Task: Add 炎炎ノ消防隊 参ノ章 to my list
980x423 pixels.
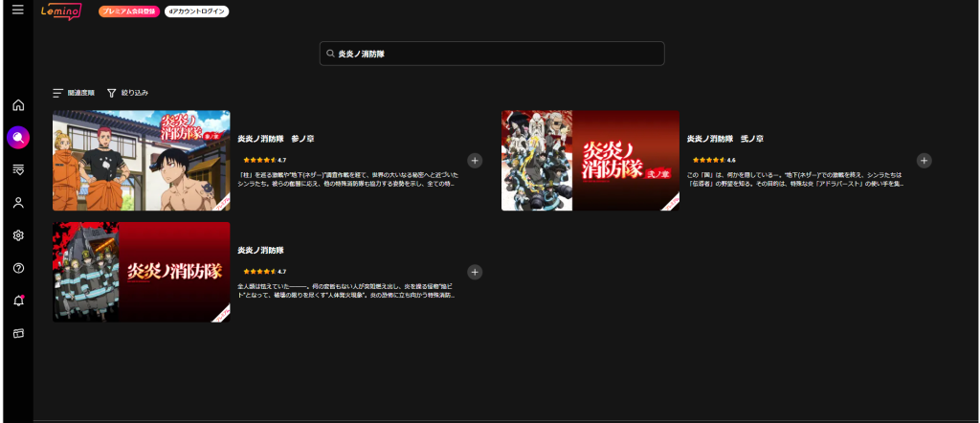Action: [475, 161]
